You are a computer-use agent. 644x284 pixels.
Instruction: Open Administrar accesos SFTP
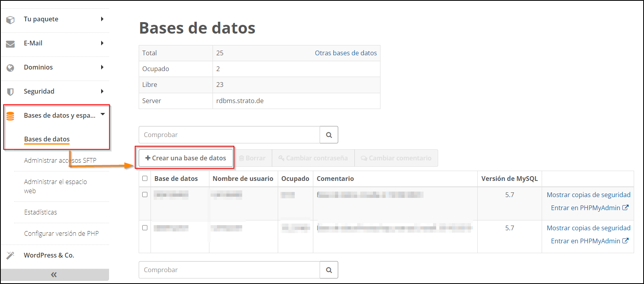60,160
